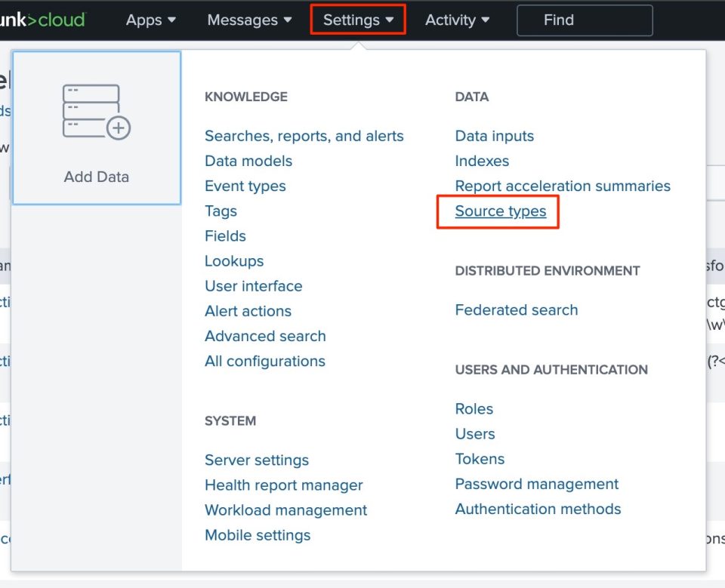Viewport: 725px width, 588px height.
Task: Click the Splunk cloud logo
Action: (x=42, y=20)
